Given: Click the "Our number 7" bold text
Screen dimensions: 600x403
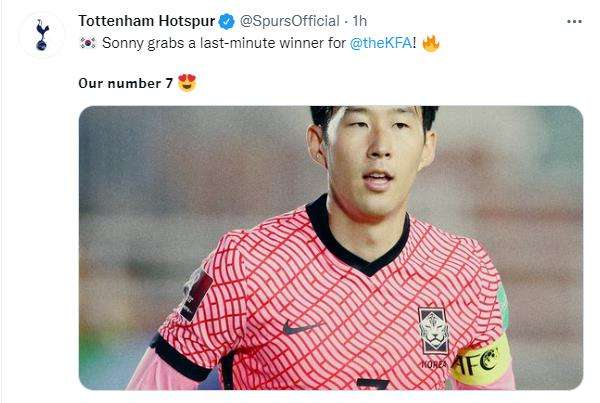Looking at the screenshot, I should click(x=126, y=83).
